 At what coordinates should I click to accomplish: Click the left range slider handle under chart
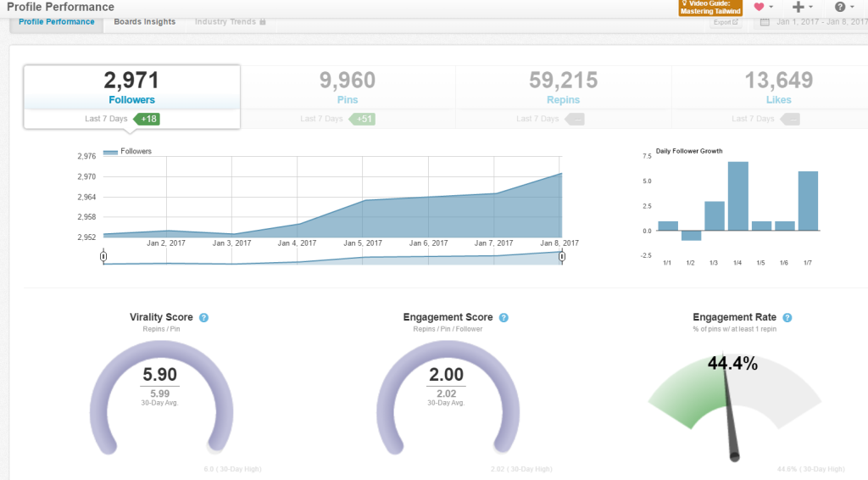click(x=103, y=256)
